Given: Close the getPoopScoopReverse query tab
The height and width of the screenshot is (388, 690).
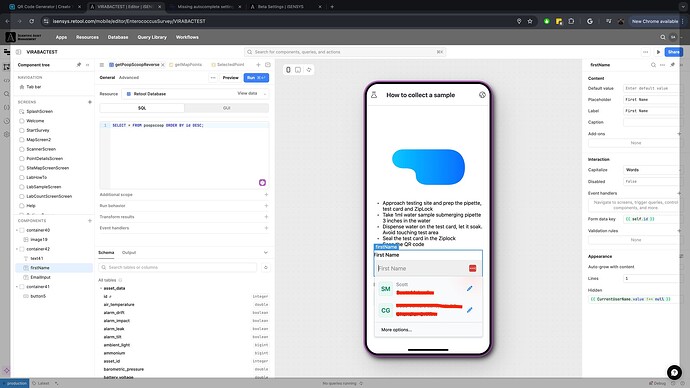Looking at the screenshot, I should pyautogui.click(x=163, y=65).
